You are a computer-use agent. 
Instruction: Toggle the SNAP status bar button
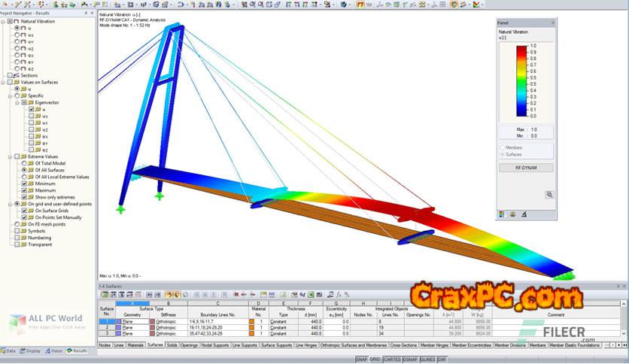(363, 359)
